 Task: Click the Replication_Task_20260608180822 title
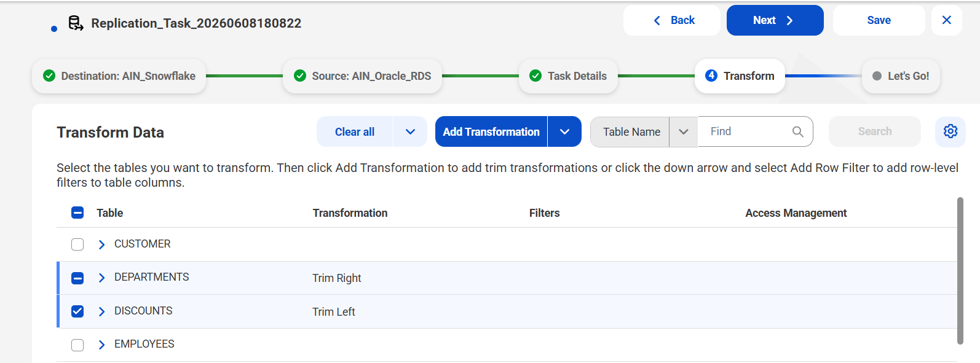tap(196, 23)
